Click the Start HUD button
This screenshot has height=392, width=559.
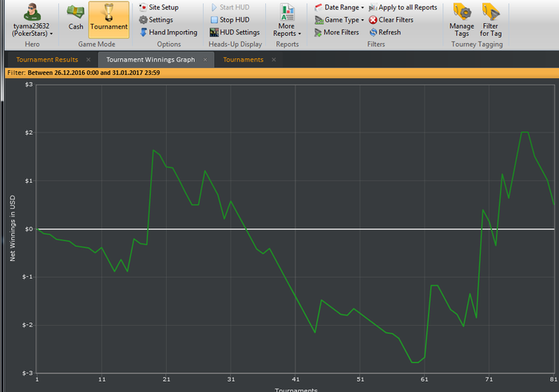point(230,7)
